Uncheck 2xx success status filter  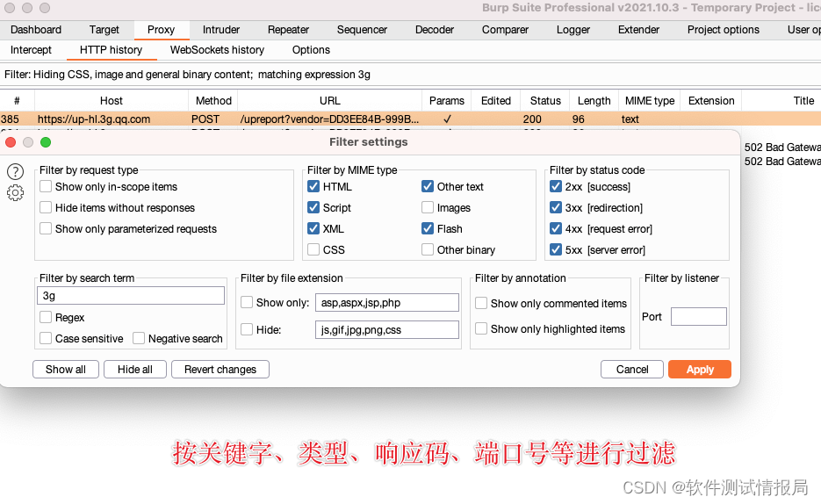(556, 186)
